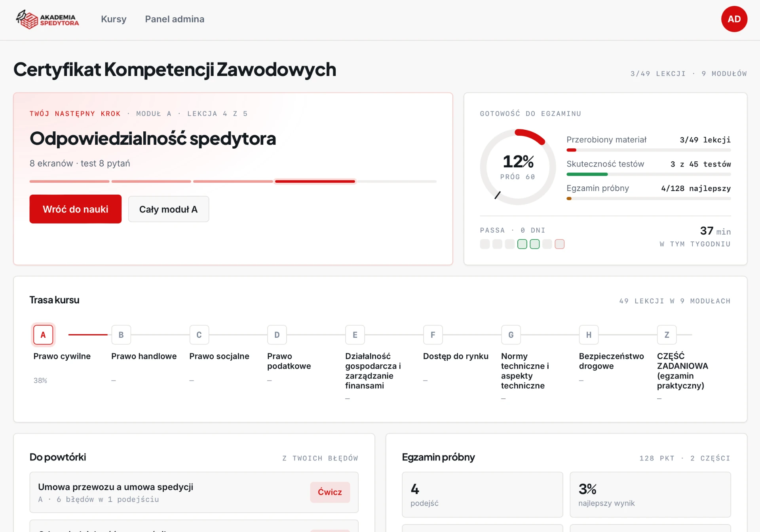Screen dimensions: 760x532
Task: Click the 3% najlepszy wynik stat card
Action: tap(650, 494)
